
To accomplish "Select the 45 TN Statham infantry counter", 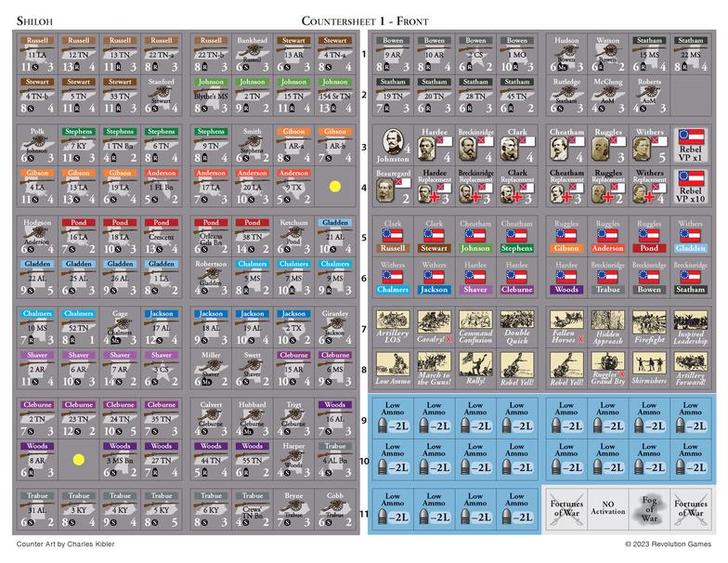I will [x=516, y=95].
